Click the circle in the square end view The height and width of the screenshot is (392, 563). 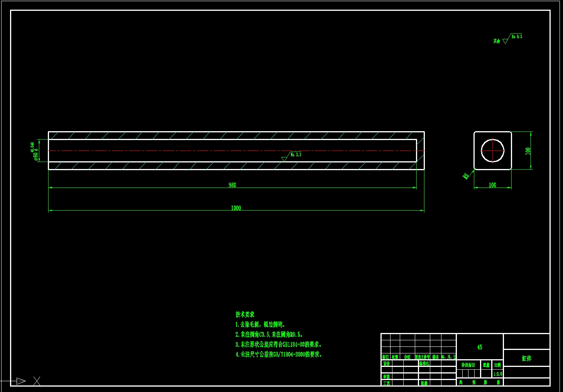[492, 150]
